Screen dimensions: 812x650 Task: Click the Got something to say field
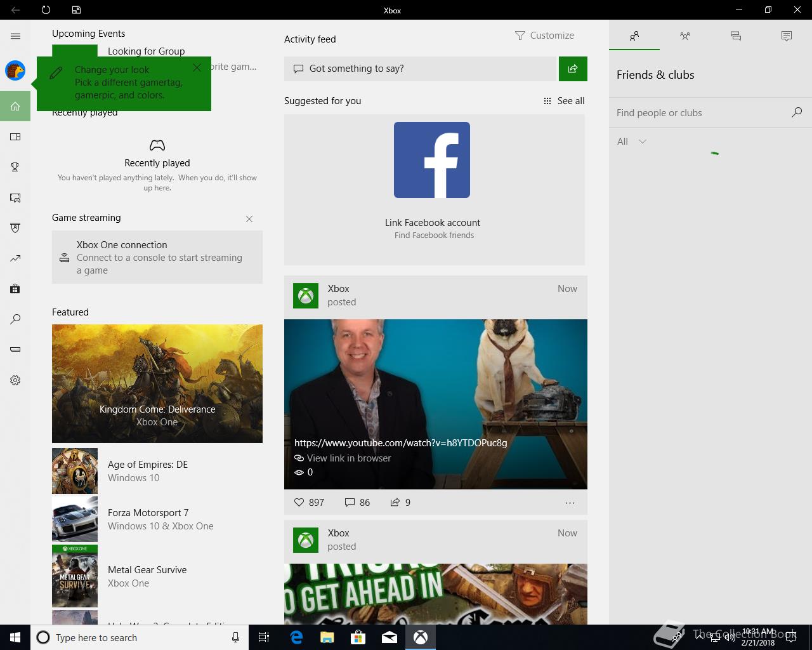click(x=420, y=69)
